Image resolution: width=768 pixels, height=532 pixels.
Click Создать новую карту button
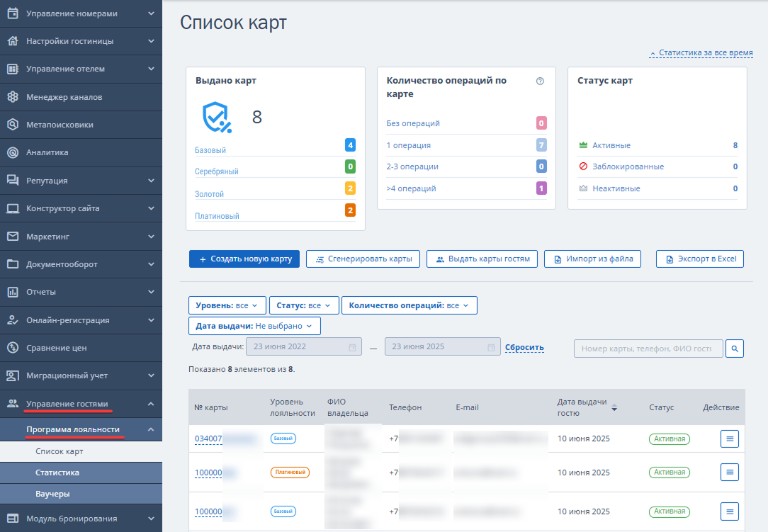pyautogui.click(x=244, y=259)
